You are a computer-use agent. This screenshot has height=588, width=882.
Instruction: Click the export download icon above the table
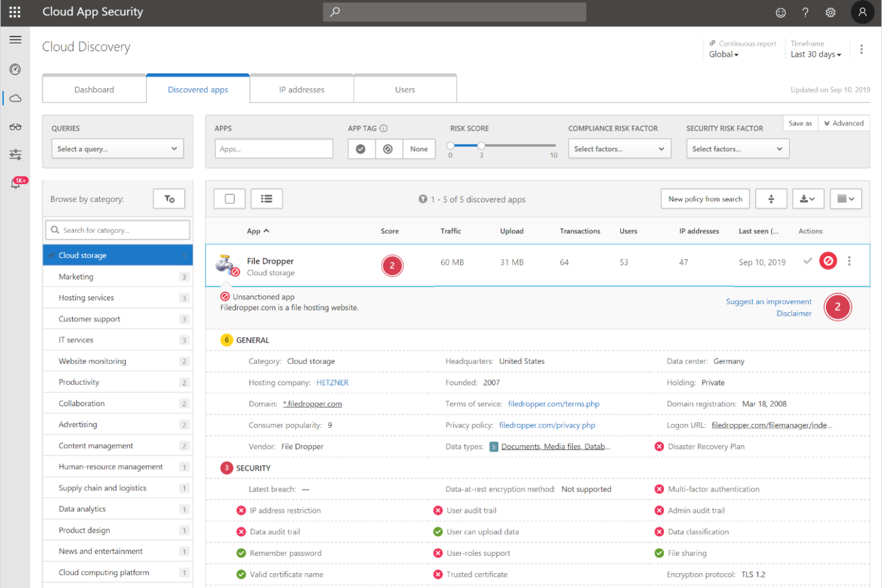tap(808, 198)
